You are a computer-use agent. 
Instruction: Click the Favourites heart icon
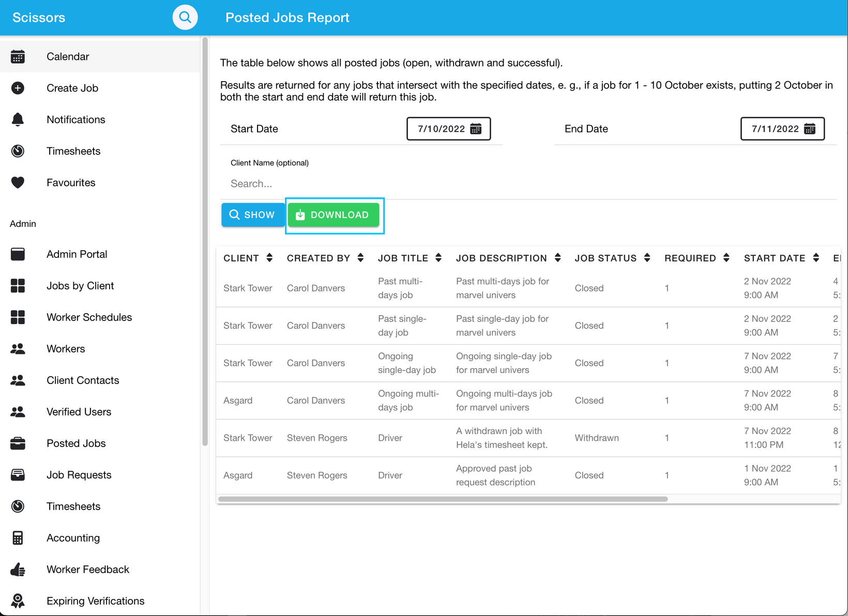(18, 183)
